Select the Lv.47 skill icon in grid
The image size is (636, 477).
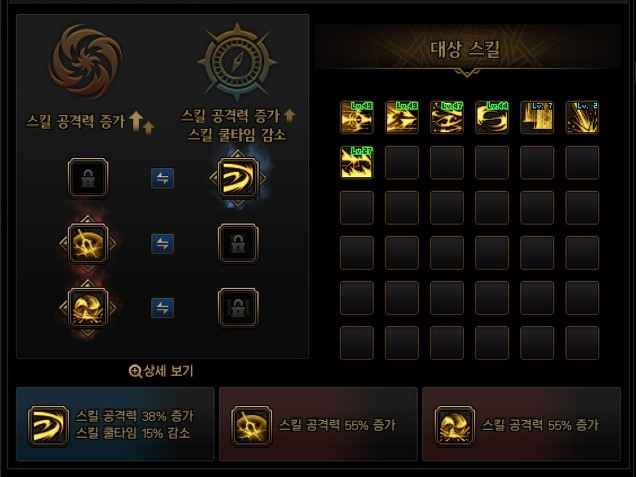[447, 117]
